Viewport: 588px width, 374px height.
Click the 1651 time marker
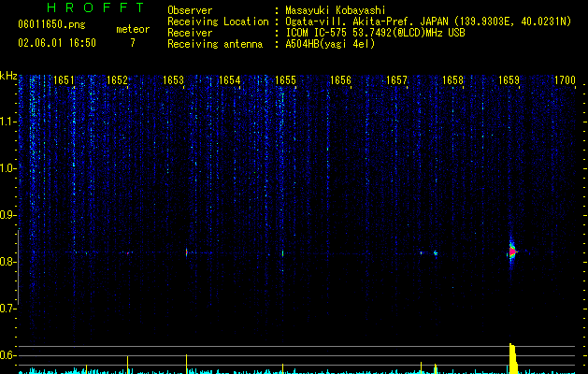(64, 80)
